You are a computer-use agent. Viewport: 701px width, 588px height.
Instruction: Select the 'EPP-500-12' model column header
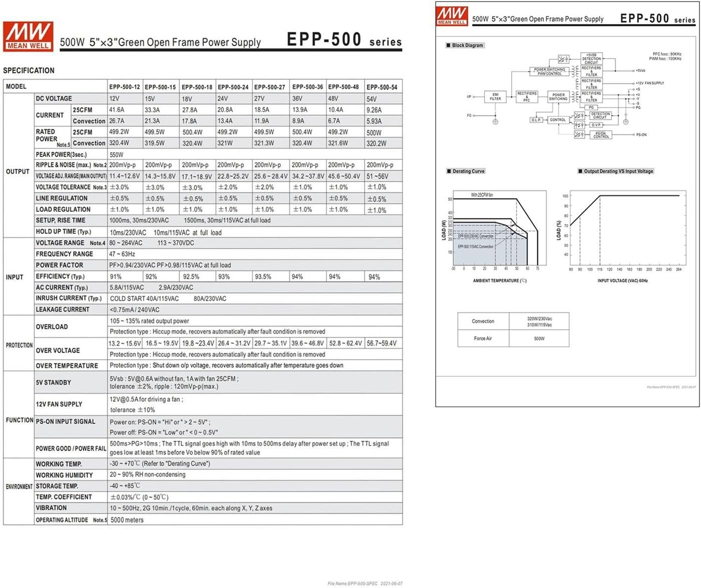click(125, 87)
